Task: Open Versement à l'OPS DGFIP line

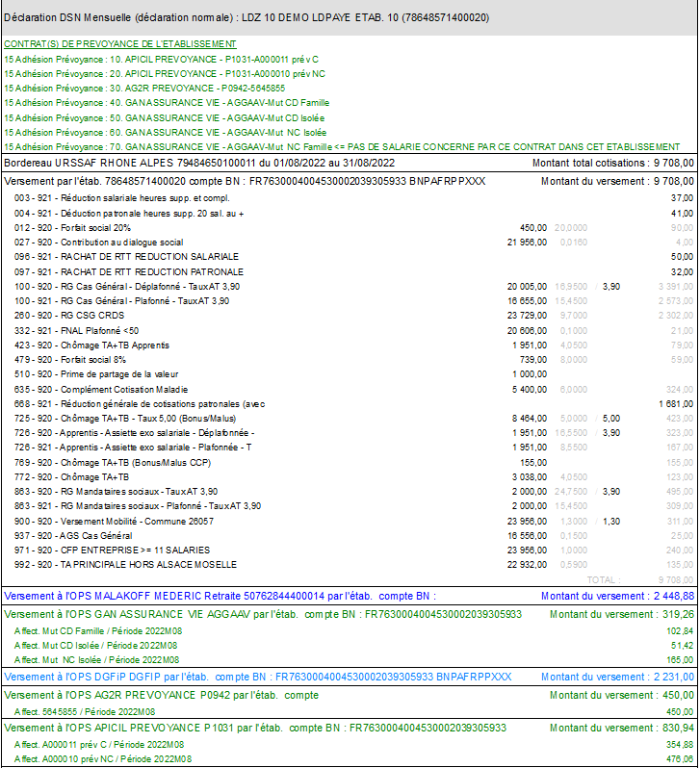Action: point(258,677)
